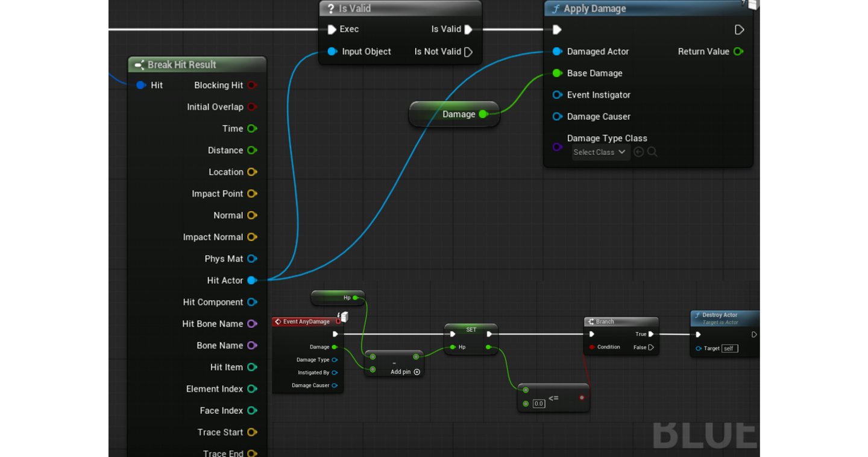This screenshot has height=457, width=868.
Task: Click the Add pin button on subtract node
Action: [405, 372]
